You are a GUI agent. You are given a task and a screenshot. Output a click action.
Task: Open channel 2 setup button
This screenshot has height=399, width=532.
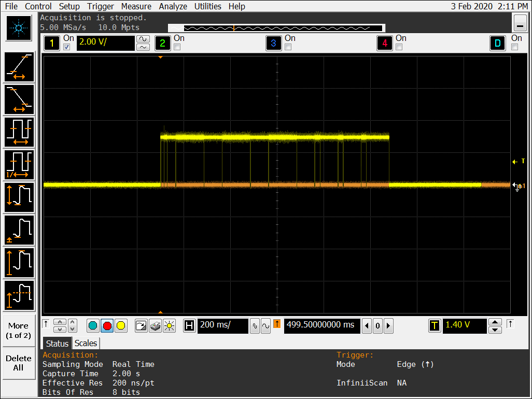[x=162, y=43]
